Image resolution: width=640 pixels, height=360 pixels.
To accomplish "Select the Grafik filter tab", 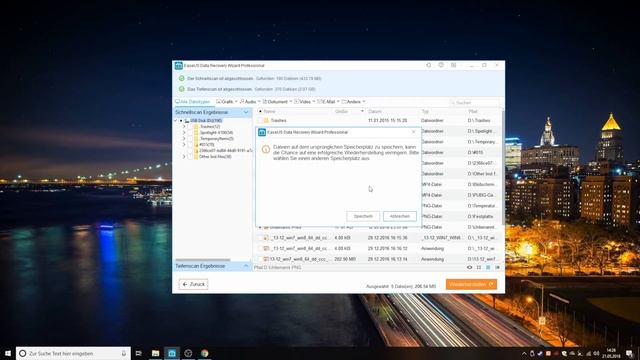I will click(224, 102).
